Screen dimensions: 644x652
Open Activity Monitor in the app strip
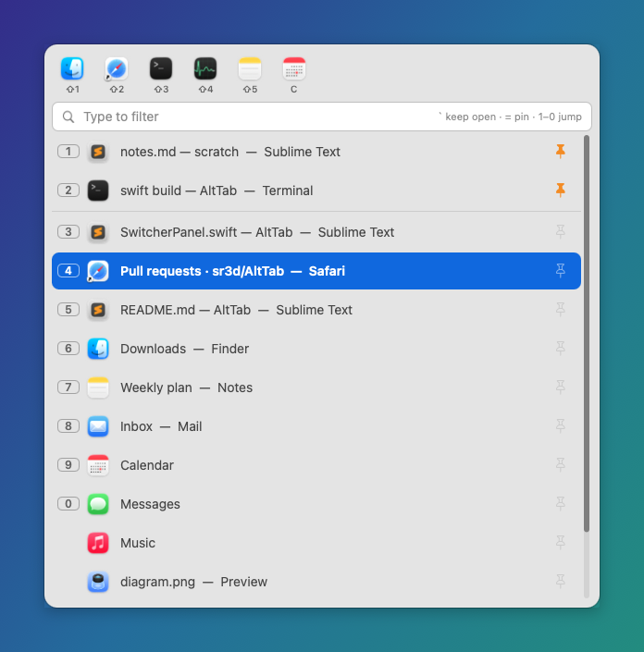[x=205, y=68]
